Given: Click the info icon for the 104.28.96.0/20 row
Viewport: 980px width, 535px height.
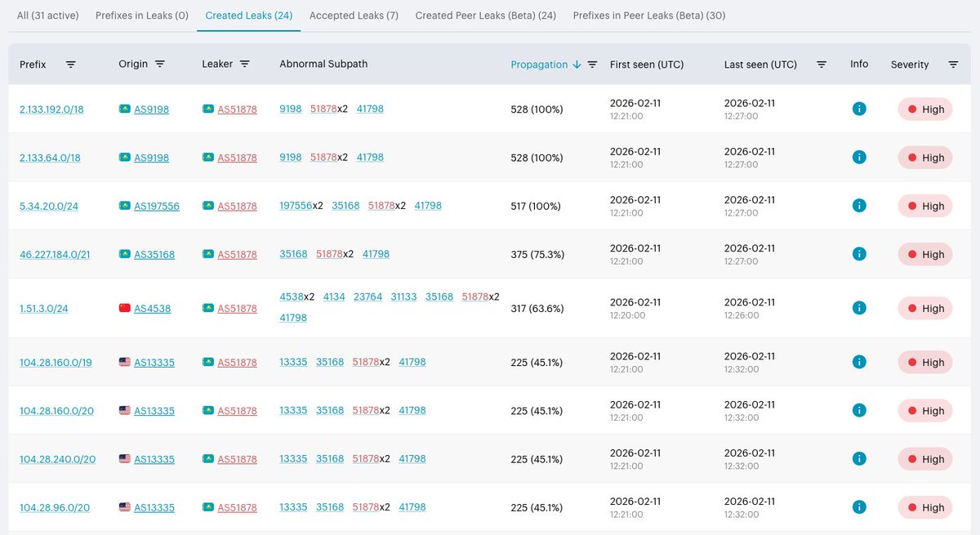Looking at the screenshot, I should 859,507.
